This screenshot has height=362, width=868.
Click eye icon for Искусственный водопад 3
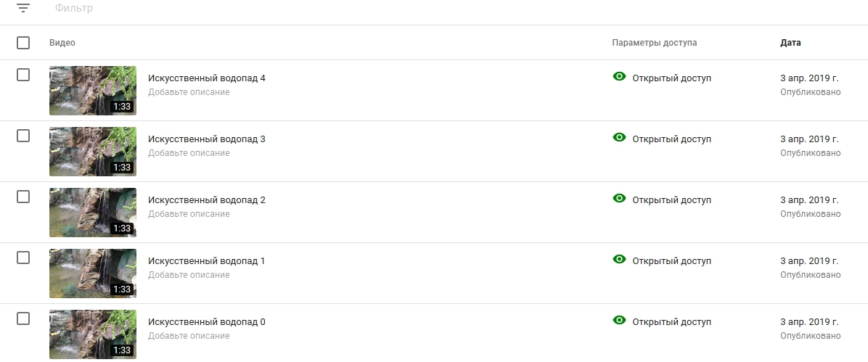tap(619, 138)
